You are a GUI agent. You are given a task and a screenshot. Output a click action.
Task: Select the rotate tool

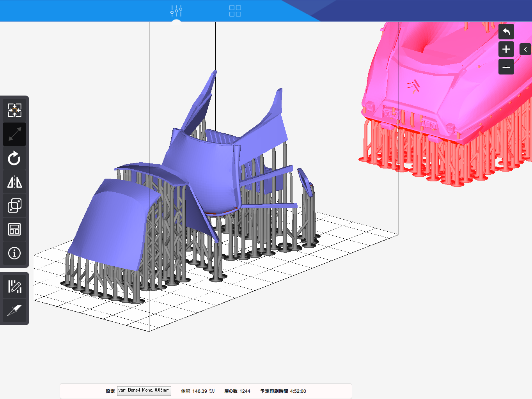click(14, 158)
